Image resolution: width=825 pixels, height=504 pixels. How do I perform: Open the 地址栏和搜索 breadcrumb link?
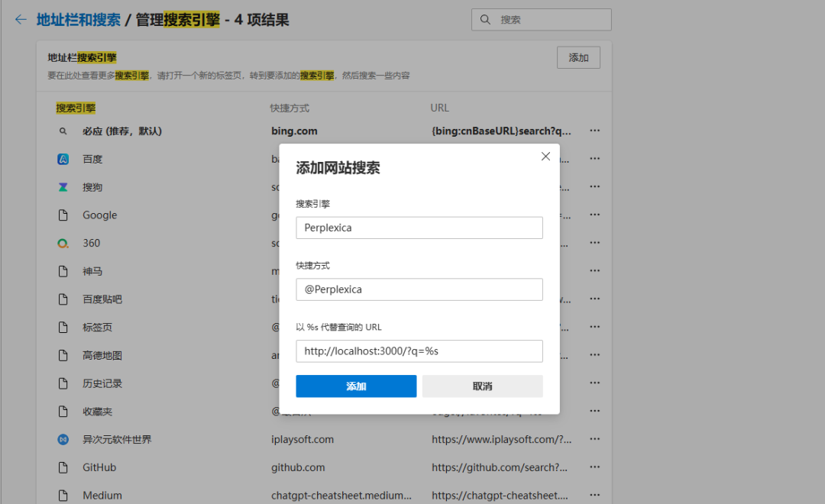[79, 20]
